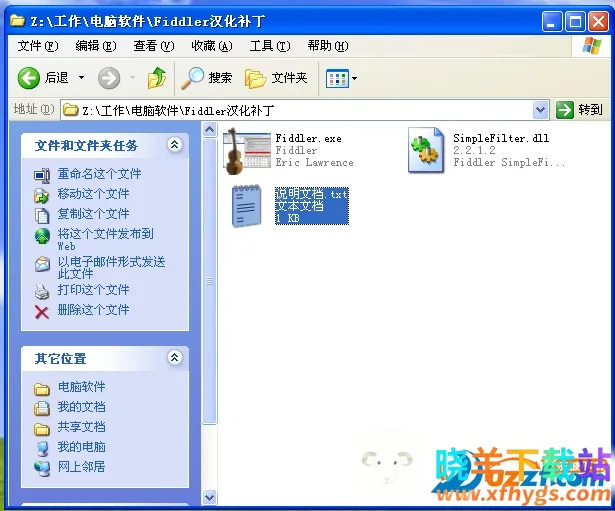Open the 工具(T) menu
The height and width of the screenshot is (511, 615).
click(x=269, y=46)
